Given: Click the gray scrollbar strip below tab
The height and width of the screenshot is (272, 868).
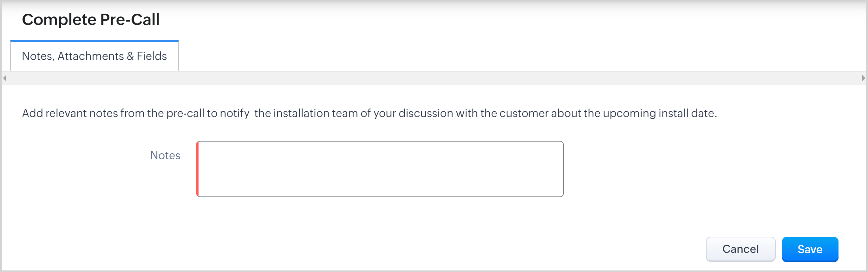Looking at the screenshot, I should click(434, 78).
